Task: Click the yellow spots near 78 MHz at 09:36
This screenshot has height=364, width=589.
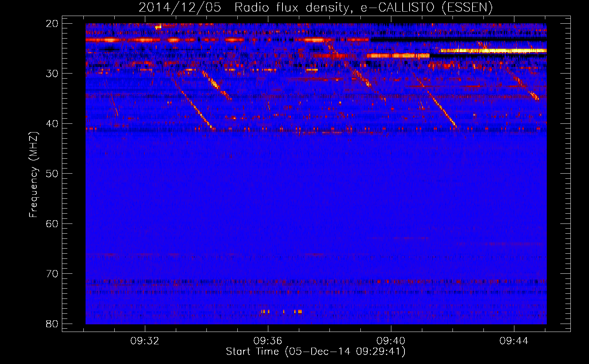Action: point(281,312)
